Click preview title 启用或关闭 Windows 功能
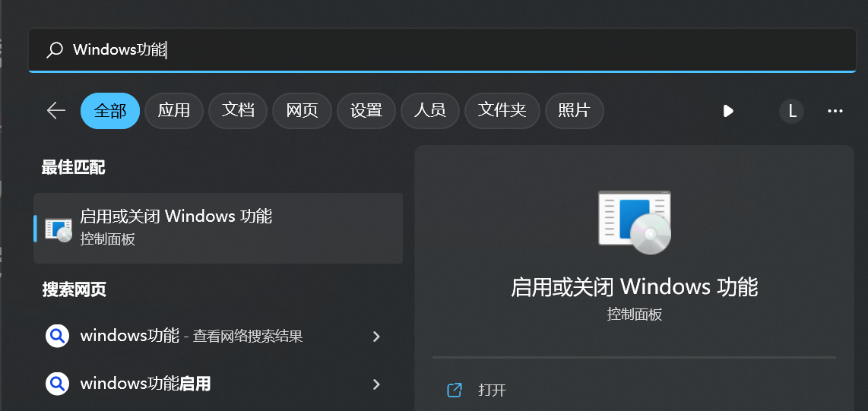This screenshot has height=411, width=868. coord(635,287)
